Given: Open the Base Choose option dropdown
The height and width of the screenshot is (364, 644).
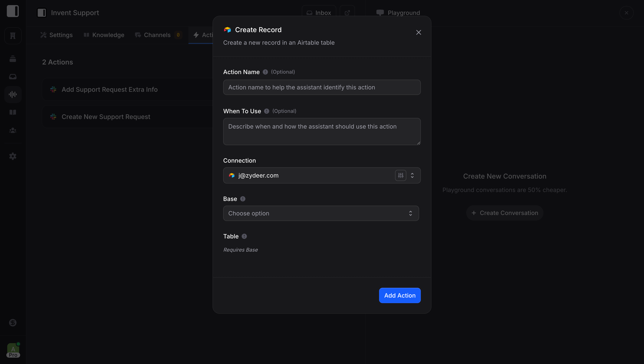Looking at the screenshot, I should (x=321, y=213).
